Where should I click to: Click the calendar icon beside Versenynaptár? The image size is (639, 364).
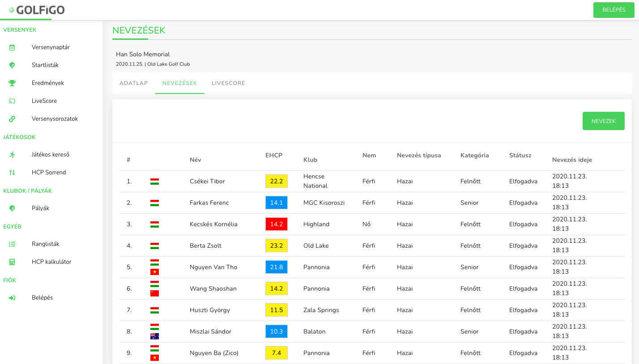(x=12, y=47)
